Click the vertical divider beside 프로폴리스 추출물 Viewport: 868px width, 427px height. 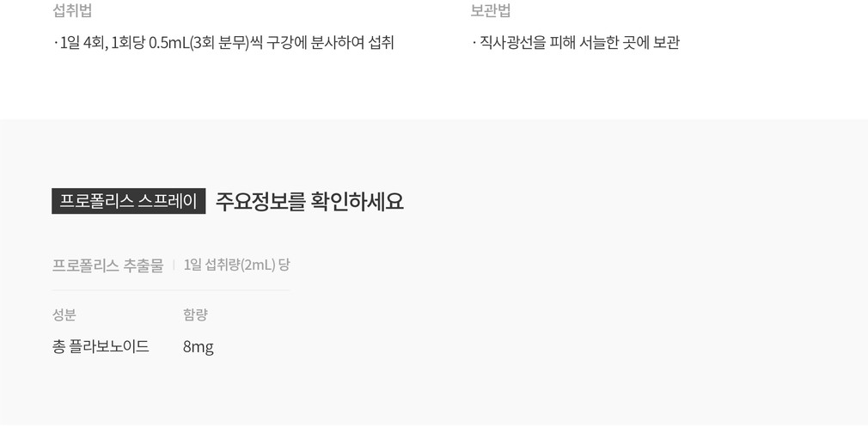click(174, 265)
